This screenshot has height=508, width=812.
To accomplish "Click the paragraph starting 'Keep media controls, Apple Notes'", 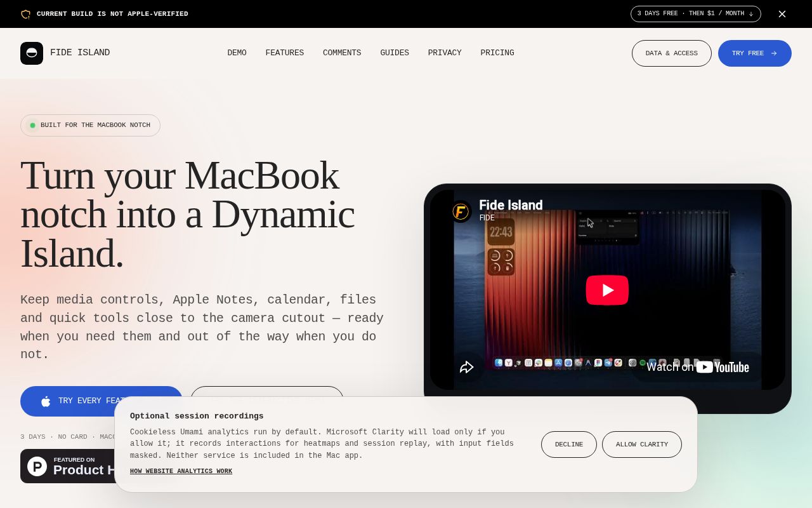I will pos(202,327).
